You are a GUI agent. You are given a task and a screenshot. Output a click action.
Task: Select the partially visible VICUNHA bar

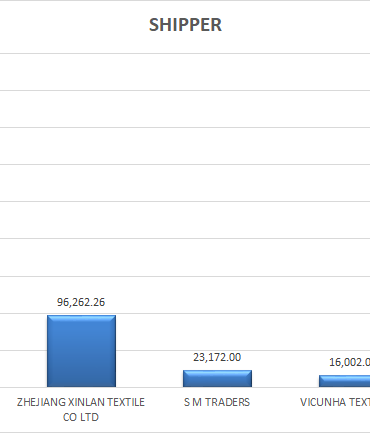coord(345,381)
